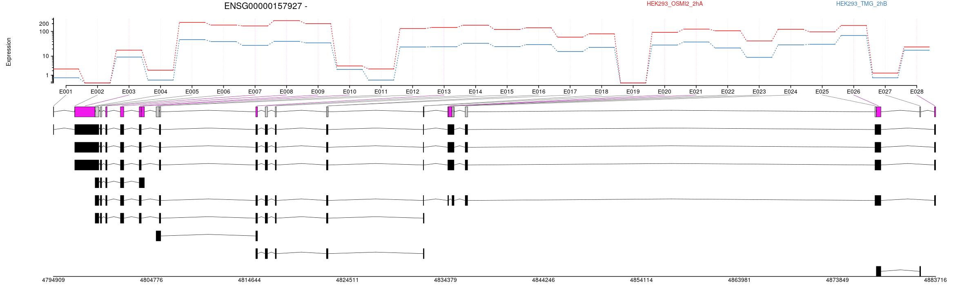The image size is (980, 286).
Task: Click genomic coordinate 4834379
Action: click(445, 280)
